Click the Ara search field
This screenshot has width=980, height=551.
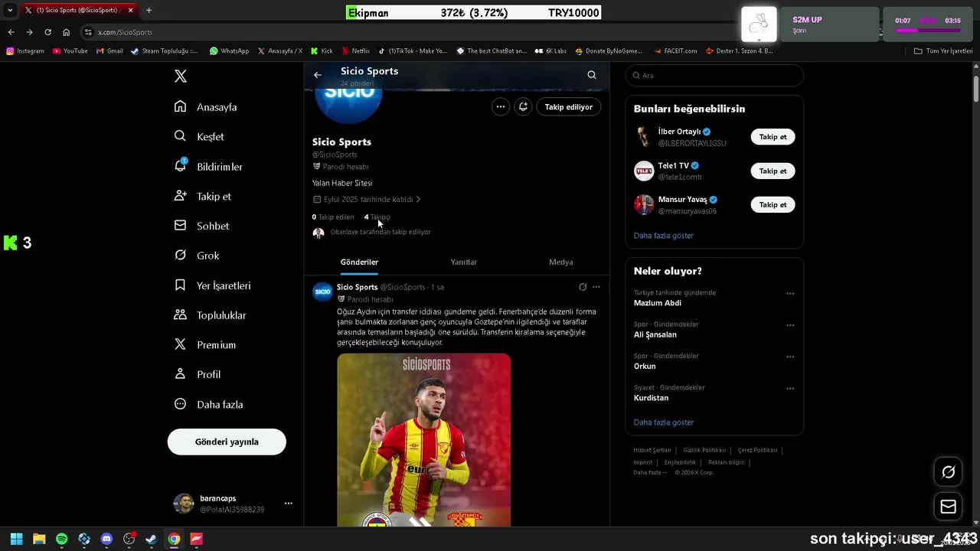(x=714, y=75)
